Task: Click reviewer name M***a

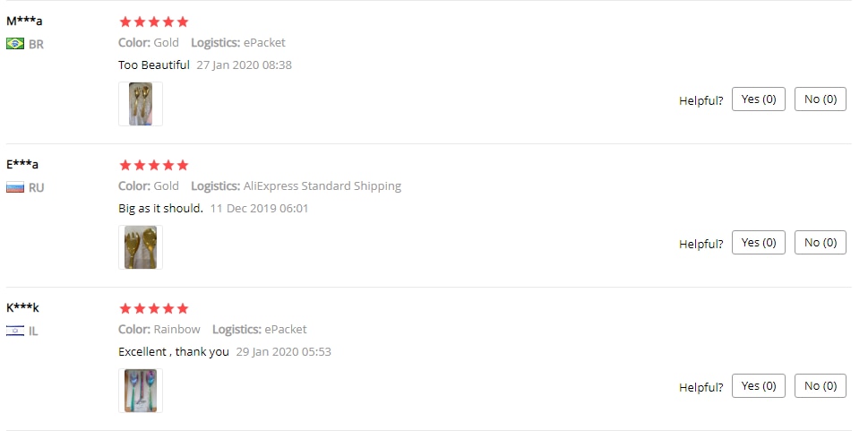Action: pos(24,21)
